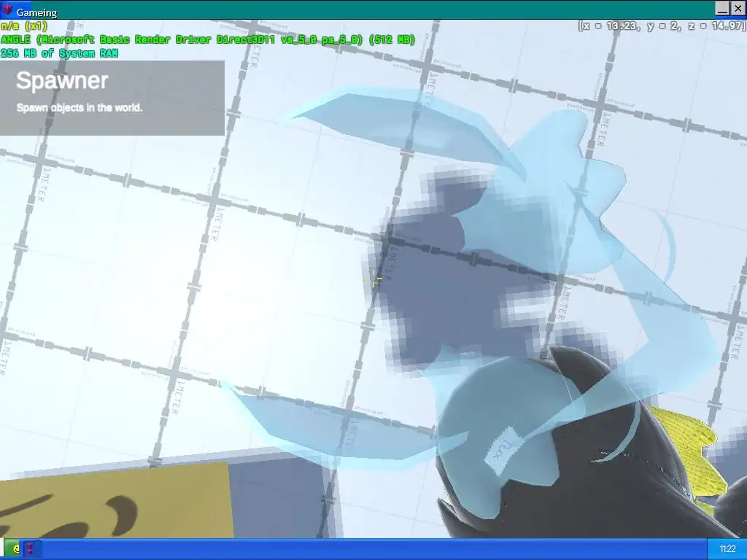Click the yellow crosshair at screen center
747x560 pixels.
click(x=374, y=279)
